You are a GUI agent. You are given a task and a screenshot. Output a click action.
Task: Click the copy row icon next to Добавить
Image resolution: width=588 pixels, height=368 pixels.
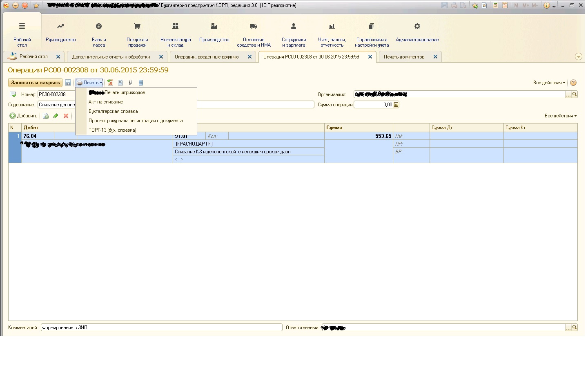pos(46,116)
